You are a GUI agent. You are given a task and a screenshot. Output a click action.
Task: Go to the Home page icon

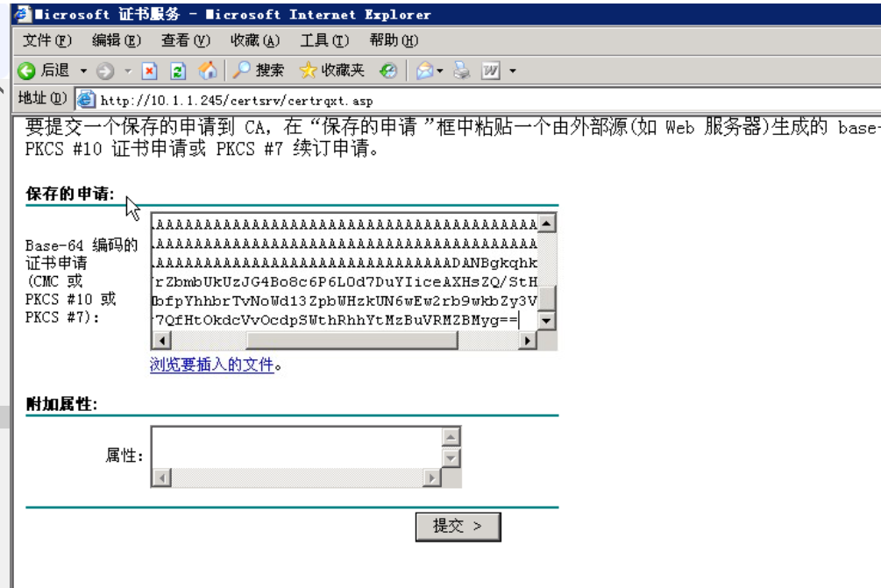point(208,70)
